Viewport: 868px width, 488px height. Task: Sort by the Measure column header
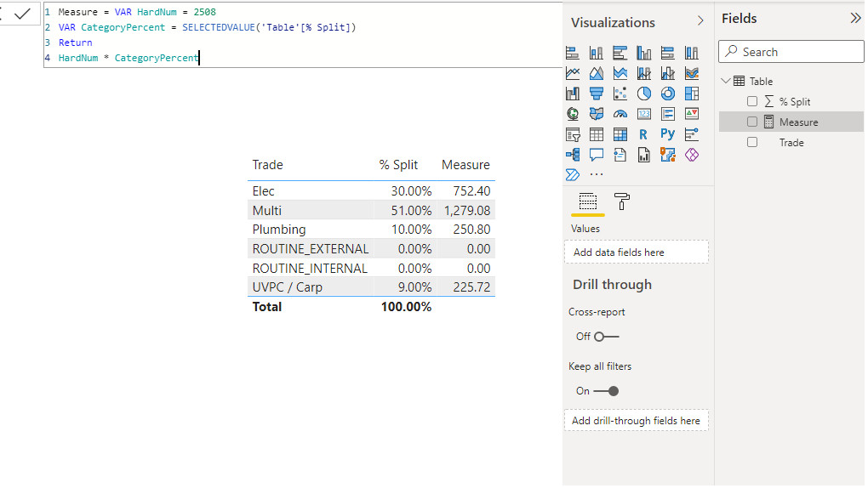click(465, 165)
